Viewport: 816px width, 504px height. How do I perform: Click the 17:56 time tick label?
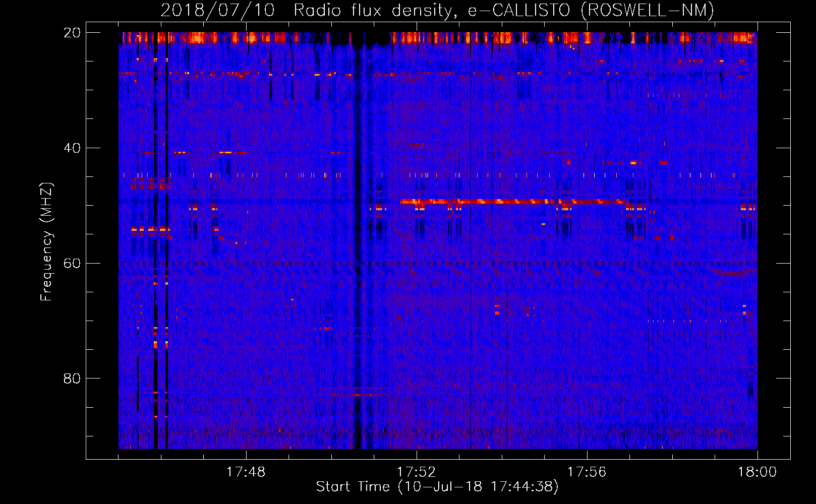point(587,472)
